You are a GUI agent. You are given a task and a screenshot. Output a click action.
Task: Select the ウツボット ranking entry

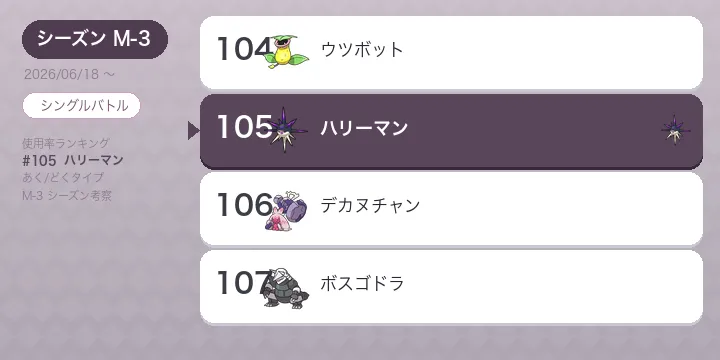point(451,52)
